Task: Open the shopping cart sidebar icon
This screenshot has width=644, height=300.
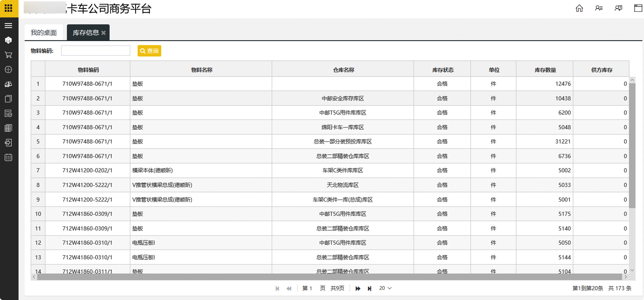Action: pyautogui.click(x=8, y=55)
